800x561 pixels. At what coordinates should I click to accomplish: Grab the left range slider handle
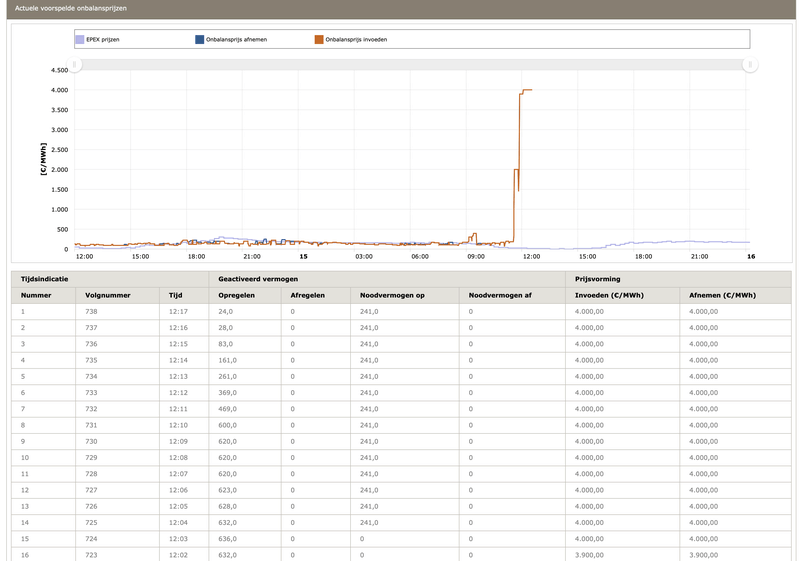(74, 64)
